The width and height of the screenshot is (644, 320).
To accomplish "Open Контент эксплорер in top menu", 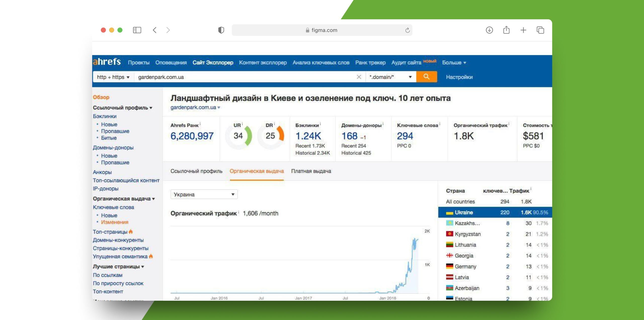I will pyautogui.click(x=263, y=63).
